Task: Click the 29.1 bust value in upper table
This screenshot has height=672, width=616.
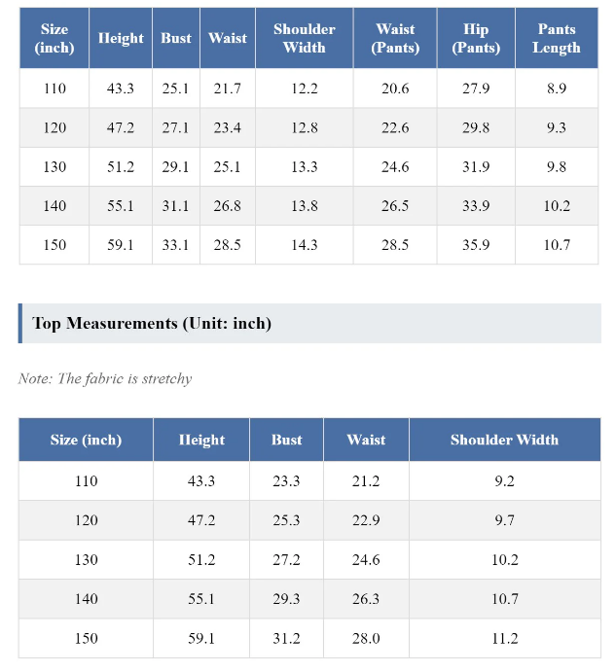Action: [x=175, y=166]
